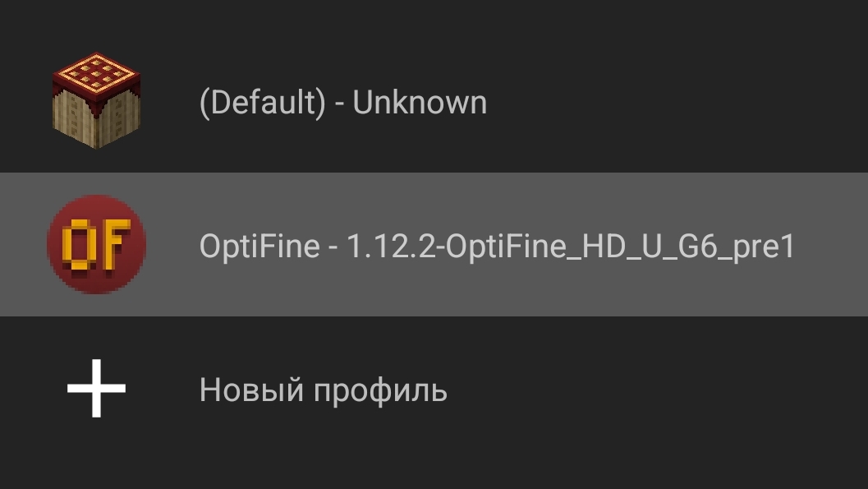Click the "HD_U_G6_pre1" suffix of the OptiFine profile
868x489 pixels.
point(700,246)
